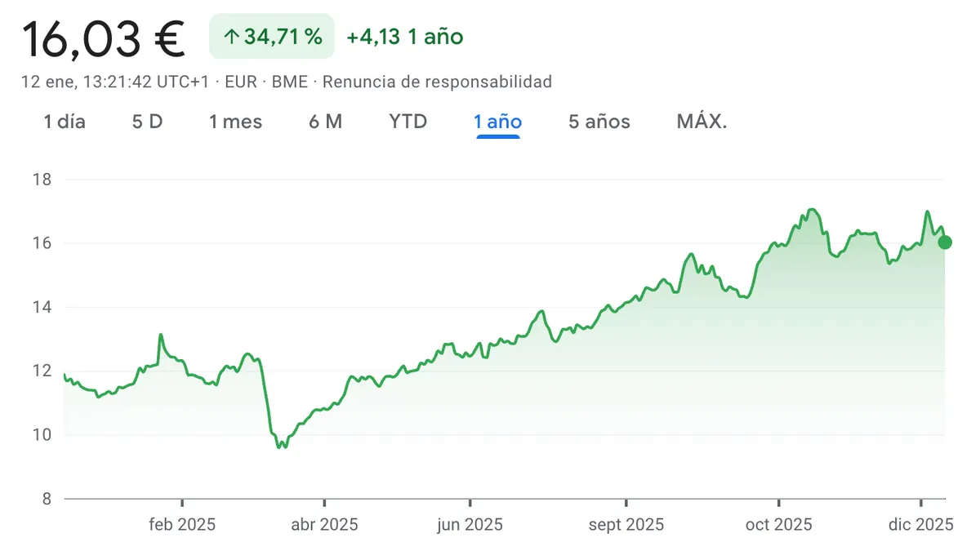Click the "jun 2025" axis label
Screen dimensions: 980x560
tap(470, 524)
